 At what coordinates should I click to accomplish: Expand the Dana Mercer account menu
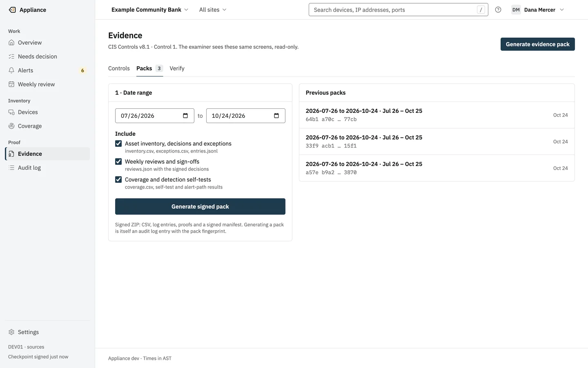(x=538, y=10)
